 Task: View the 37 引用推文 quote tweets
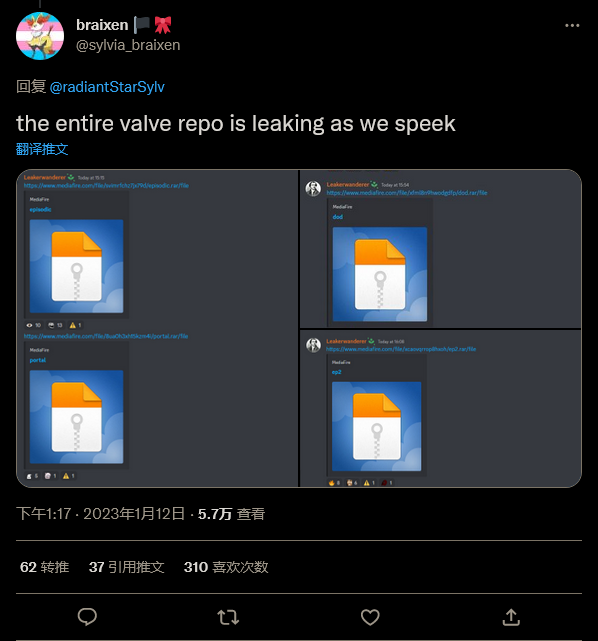click(x=127, y=567)
